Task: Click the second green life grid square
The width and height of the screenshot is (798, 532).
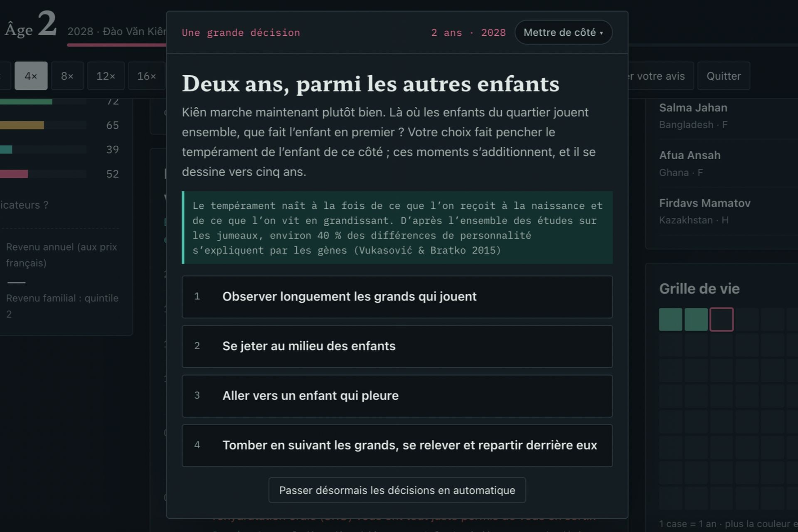Action: (696, 319)
